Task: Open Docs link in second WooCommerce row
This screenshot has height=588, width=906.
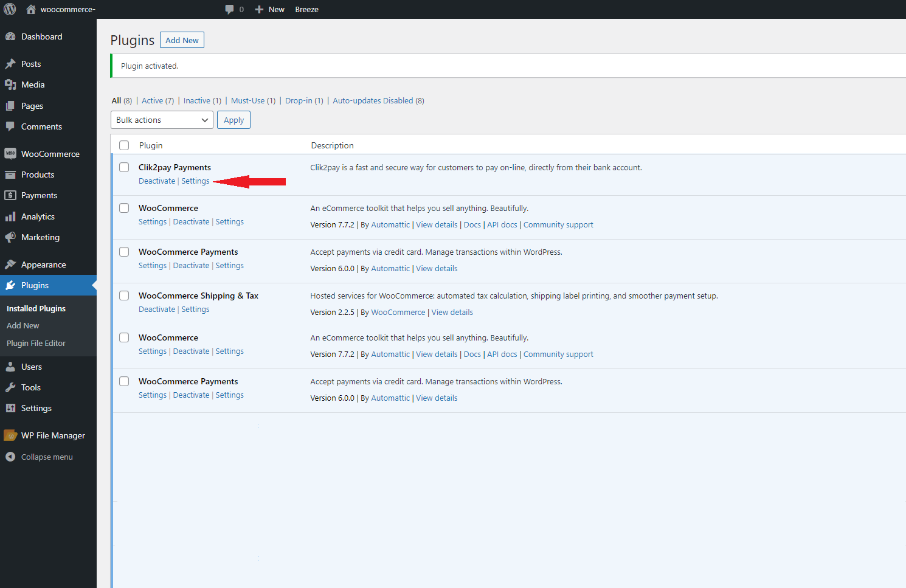Action: 472,355
